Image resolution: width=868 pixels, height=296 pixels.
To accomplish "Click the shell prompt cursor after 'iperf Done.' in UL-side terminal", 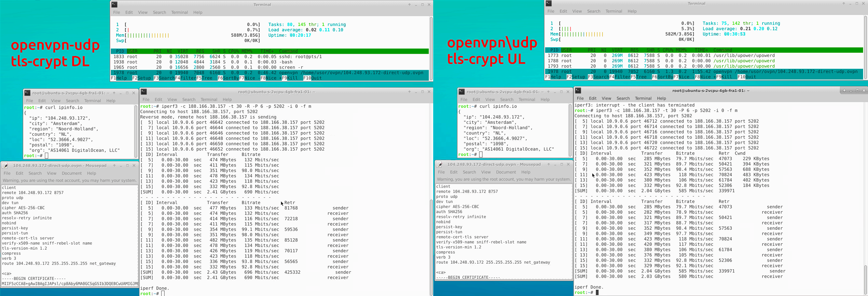I will [x=597, y=293].
